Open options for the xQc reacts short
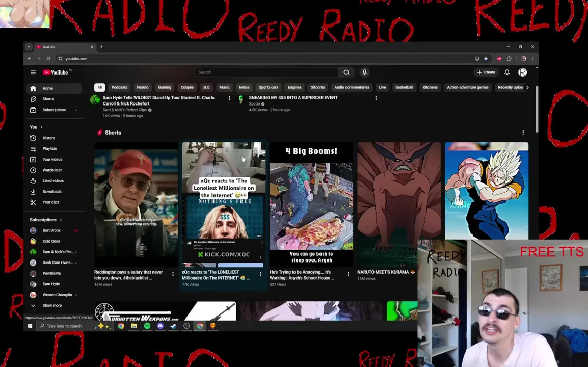This screenshot has width=588, height=367. tap(260, 274)
